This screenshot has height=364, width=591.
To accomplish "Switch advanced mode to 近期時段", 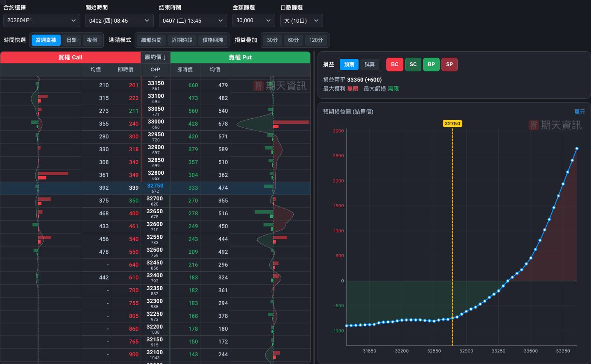I will 182,40.
